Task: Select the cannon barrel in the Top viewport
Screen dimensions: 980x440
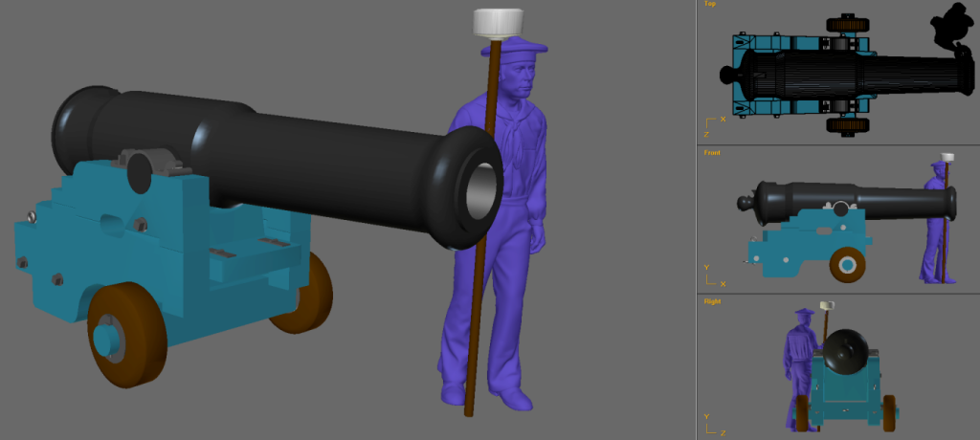Action: 861,75
